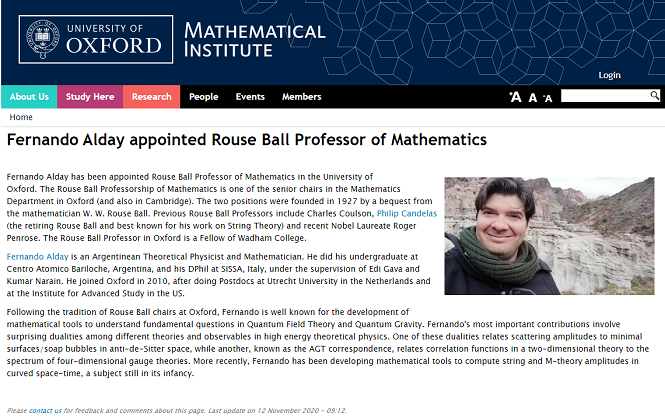This screenshot has width=665, height=417.
Task: Click the article headline about Rouse Ball Professor
Action: 247,140
